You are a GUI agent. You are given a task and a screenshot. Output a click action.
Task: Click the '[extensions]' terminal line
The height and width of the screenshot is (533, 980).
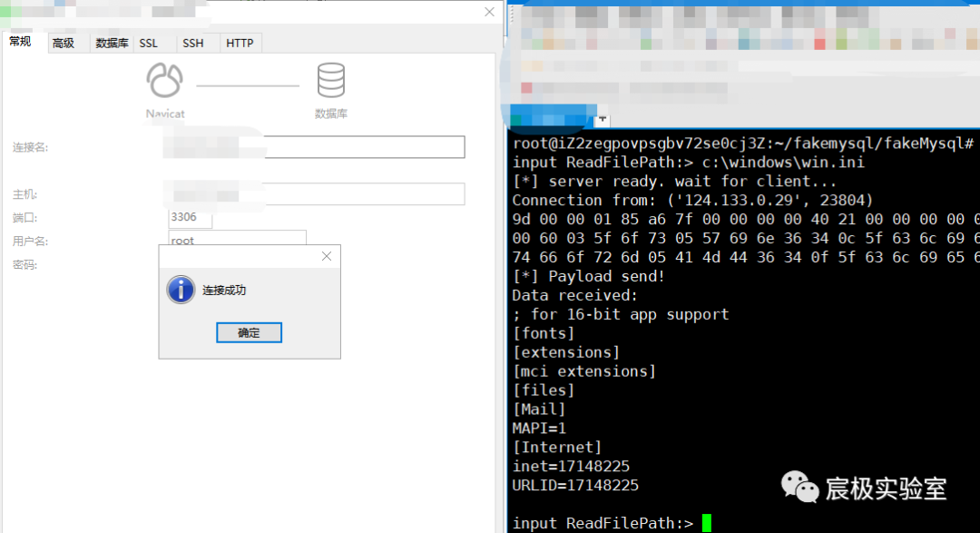[x=565, y=352]
